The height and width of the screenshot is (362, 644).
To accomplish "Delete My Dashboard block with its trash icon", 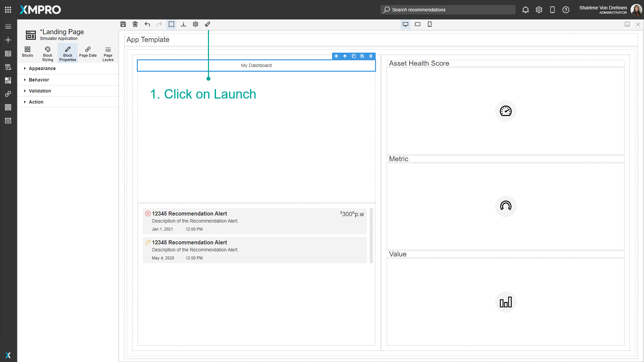I will coord(370,56).
